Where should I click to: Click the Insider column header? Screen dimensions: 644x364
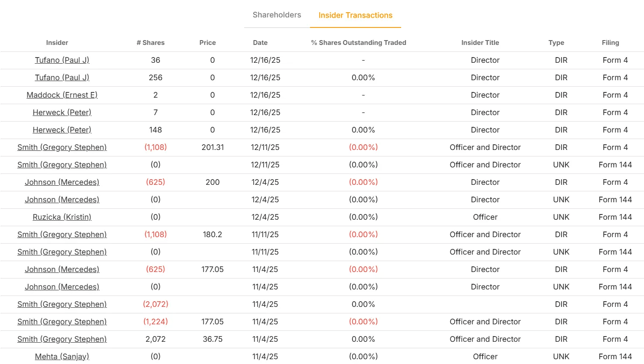(x=57, y=43)
